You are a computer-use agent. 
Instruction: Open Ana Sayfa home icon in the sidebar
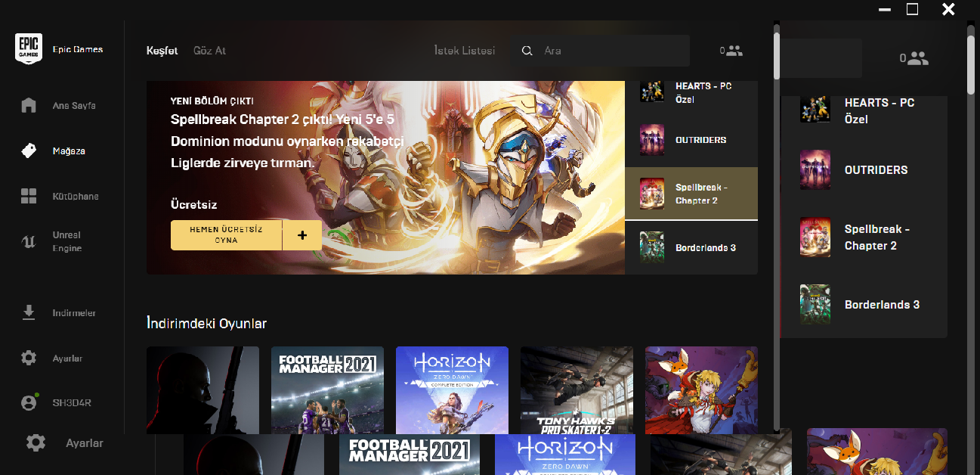[x=29, y=105]
